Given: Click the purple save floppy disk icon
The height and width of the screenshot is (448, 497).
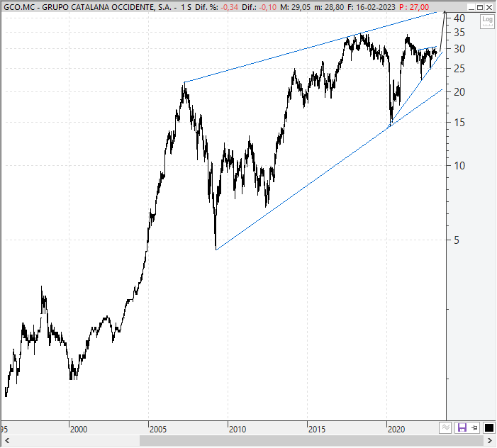Looking at the screenshot, I should pyautogui.click(x=462, y=427).
